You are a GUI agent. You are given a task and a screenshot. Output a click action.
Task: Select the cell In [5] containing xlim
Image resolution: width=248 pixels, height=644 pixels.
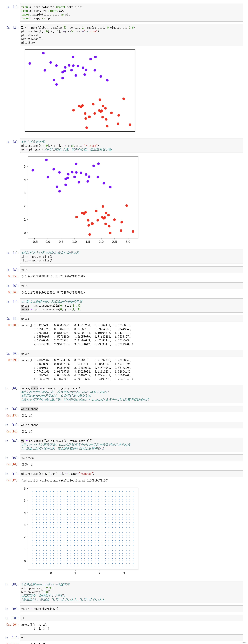pos(131,270)
